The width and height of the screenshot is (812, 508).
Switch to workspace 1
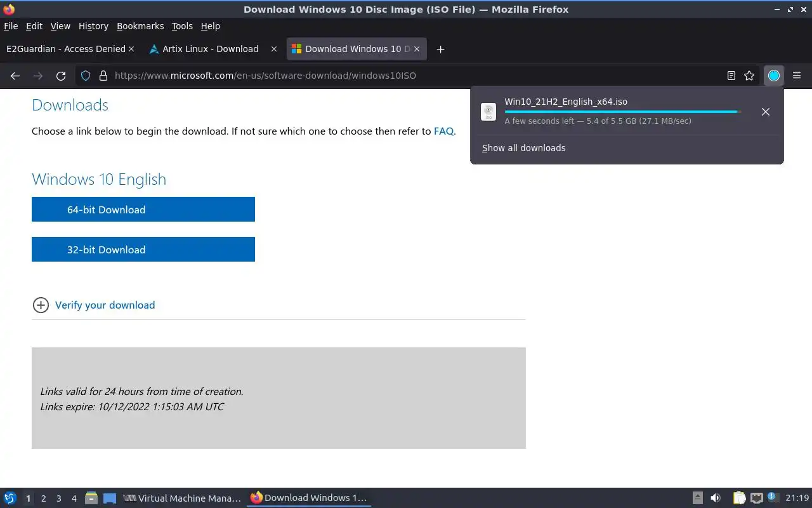click(28, 498)
